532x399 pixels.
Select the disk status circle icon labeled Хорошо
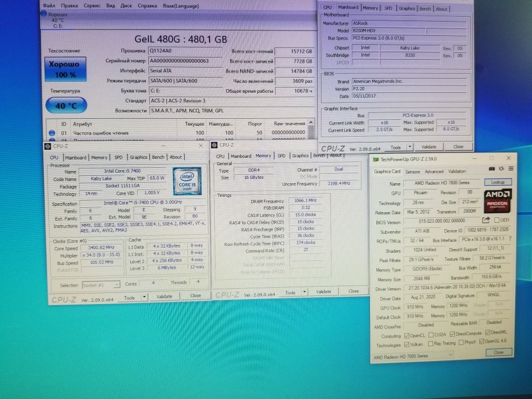[x=43, y=14]
